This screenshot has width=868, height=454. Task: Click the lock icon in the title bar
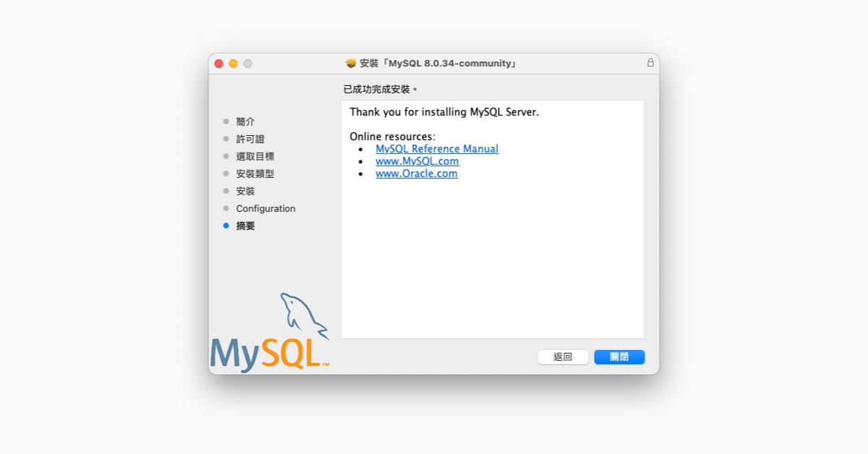pyautogui.click(x=650, y=63)
